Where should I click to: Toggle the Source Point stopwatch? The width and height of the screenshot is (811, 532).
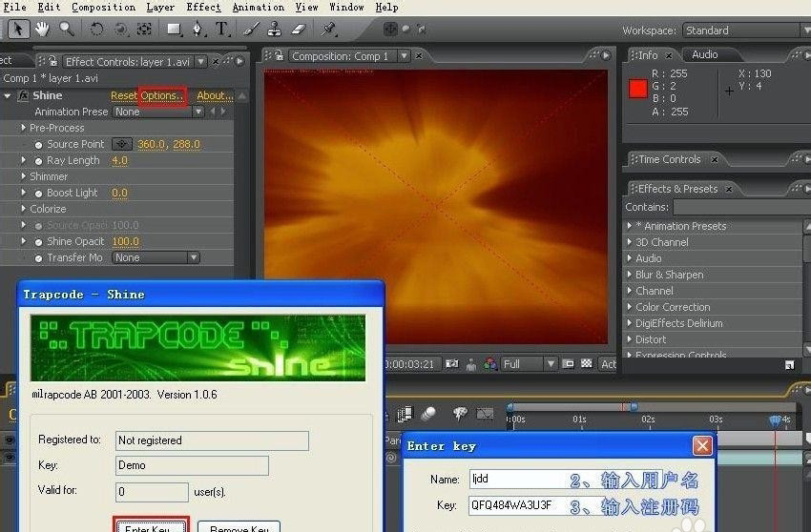(38, 145)
